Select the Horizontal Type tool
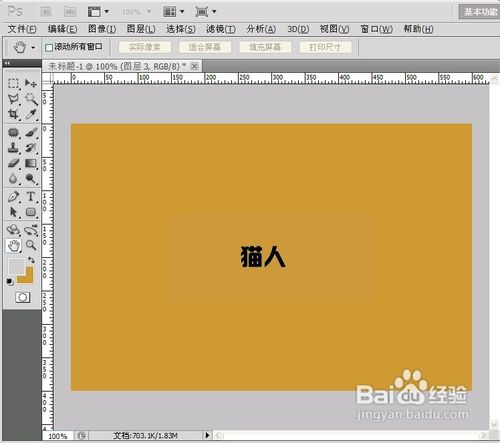This screenshot has width=500, height=443. point(31,197)
